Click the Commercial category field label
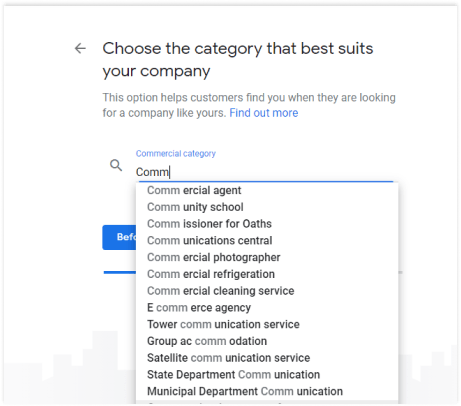The width and height of the screenshot is (461, 406). click(176, 154)
